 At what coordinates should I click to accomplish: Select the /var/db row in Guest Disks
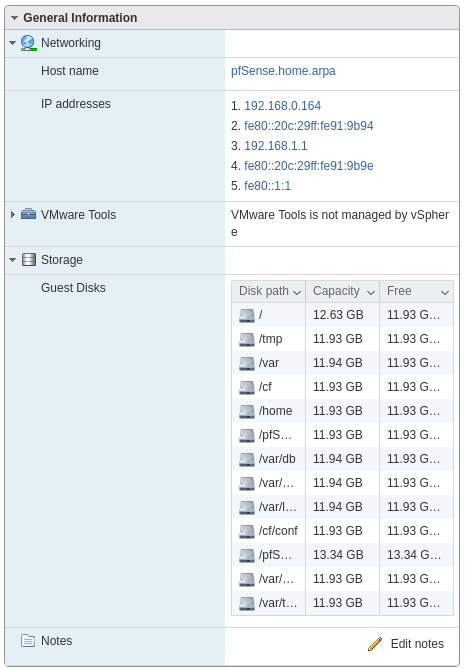[x=343, y=459]
